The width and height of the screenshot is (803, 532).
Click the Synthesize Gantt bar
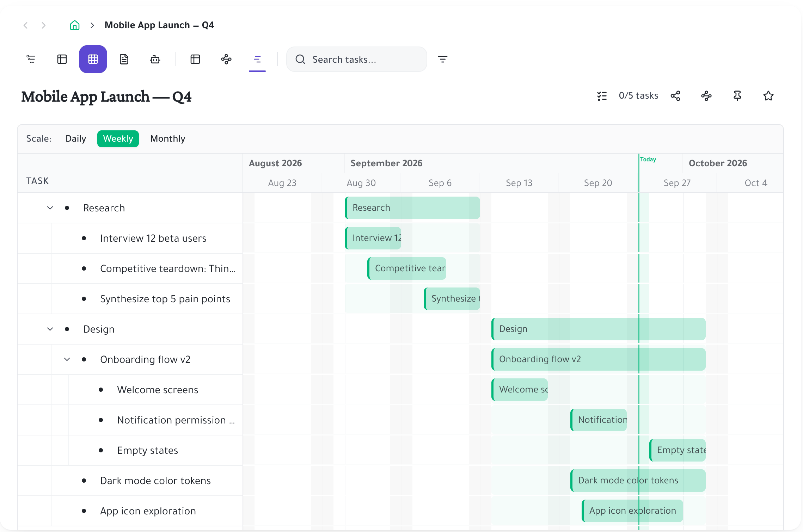(x=452, y=299)
